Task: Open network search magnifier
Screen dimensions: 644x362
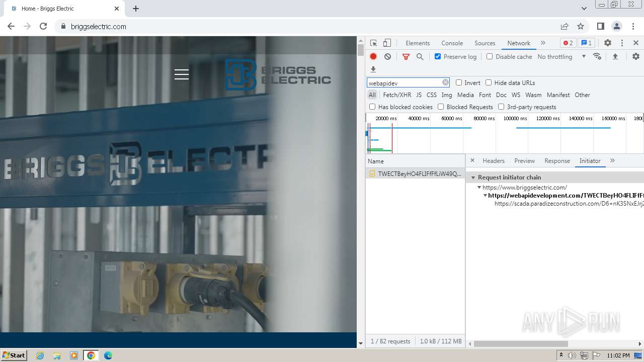Action: point(420,56)
